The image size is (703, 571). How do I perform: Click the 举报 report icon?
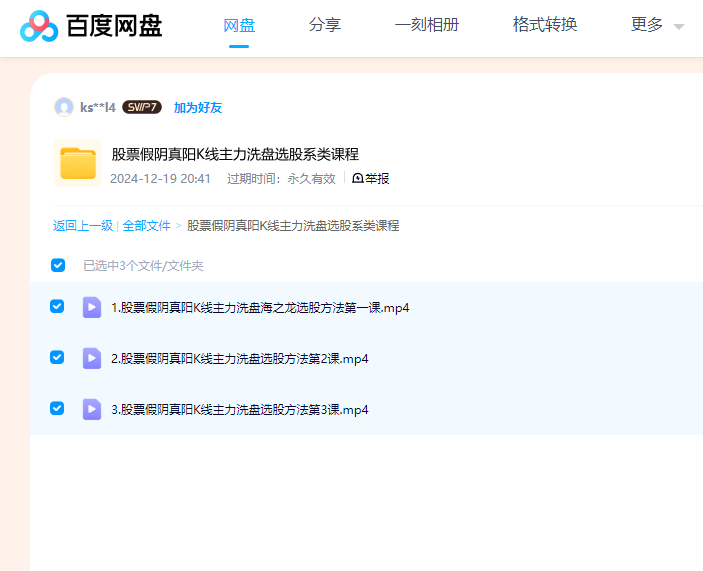pyautogui.click(x=357, y=178)
